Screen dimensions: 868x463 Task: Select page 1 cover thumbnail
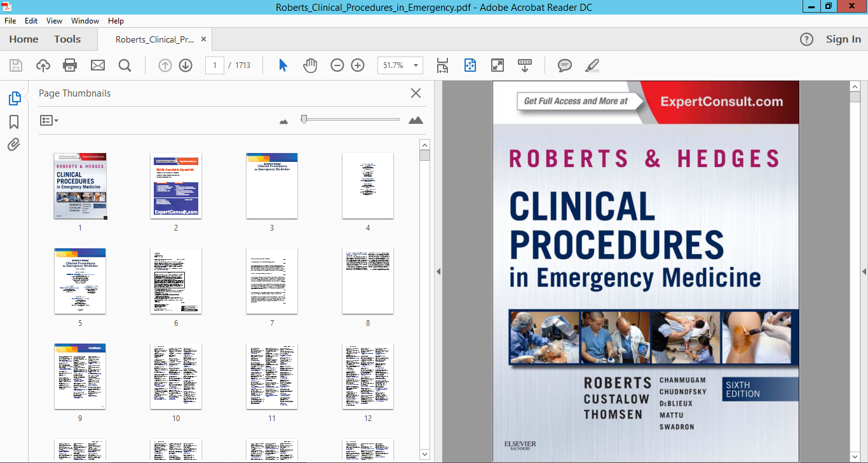point(80,186)
